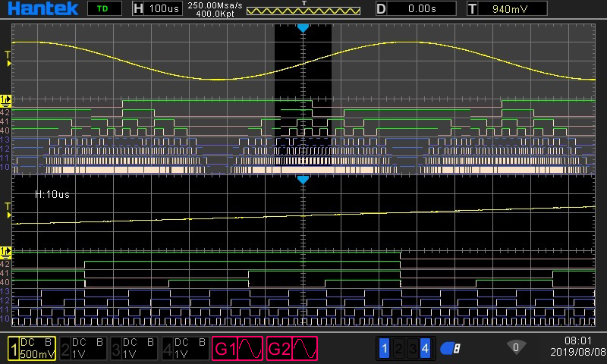This screenshot has width=607, height=364.
Task: Click the waveform memory position overview bar
Action: coord(303,12)
